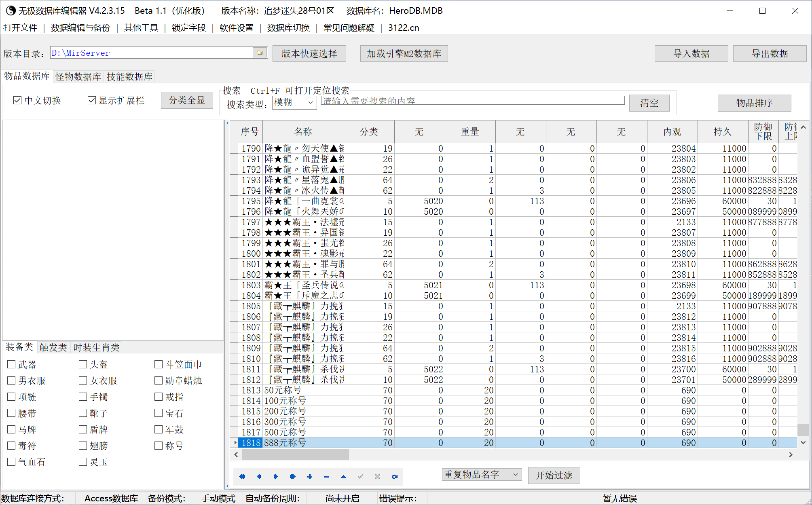
Task: Switch to 时装生肖类 tab
Action: (96, 347)
